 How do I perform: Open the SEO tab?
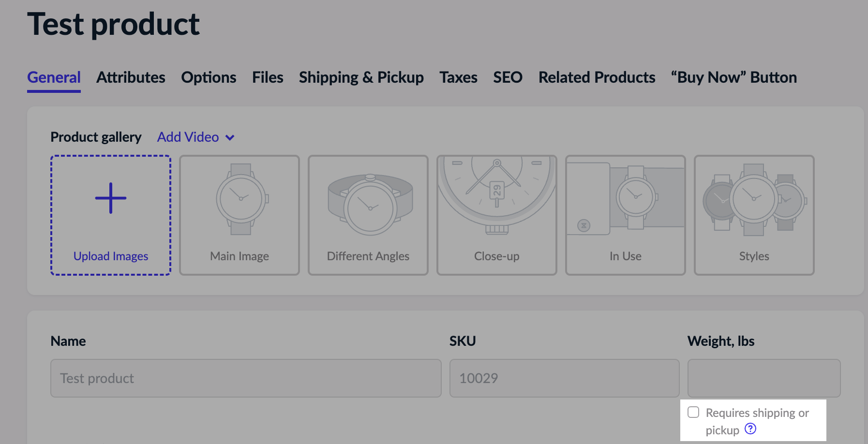[x=508, y=77]
